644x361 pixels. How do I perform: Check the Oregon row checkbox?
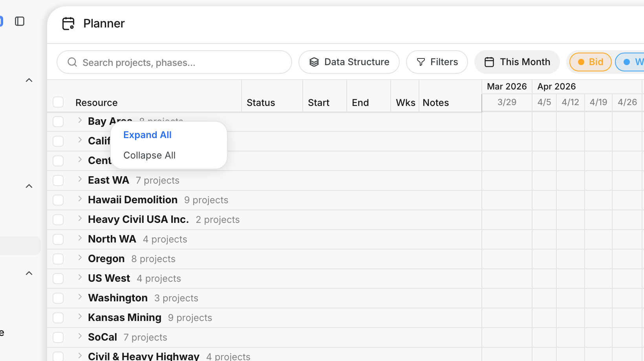(x=58, y=259)
